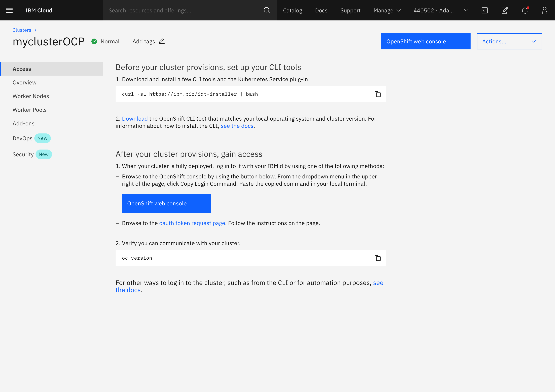Viewport: 555px width, 392px height.
Task: Click the OpenShift web console button below instructions
Action: 167,203
